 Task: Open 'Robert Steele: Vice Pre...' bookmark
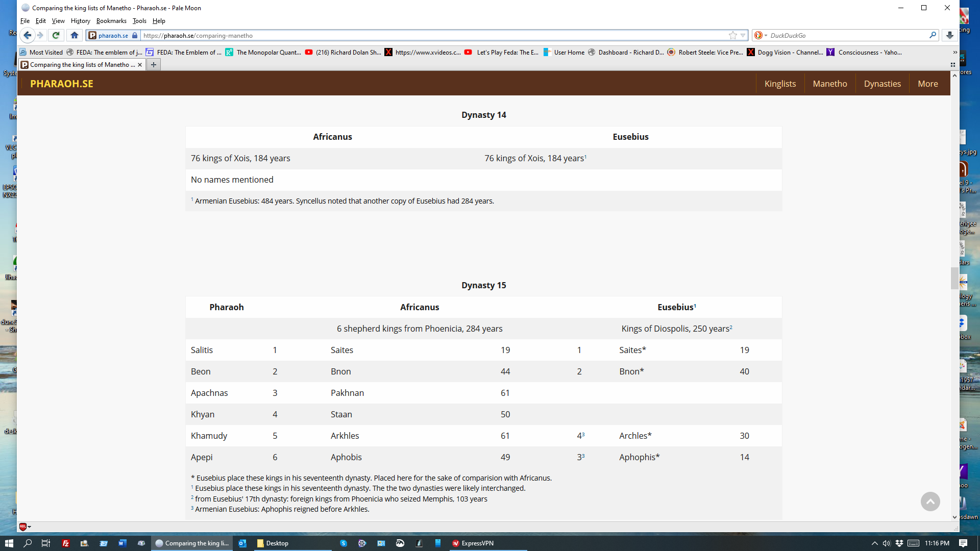pos(705,52)
